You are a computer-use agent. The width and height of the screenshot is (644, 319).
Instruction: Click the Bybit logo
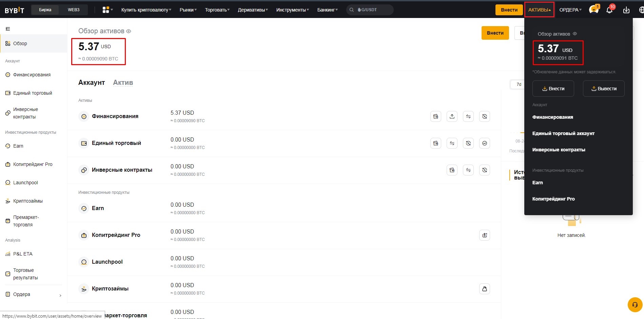tap(14, 10)
